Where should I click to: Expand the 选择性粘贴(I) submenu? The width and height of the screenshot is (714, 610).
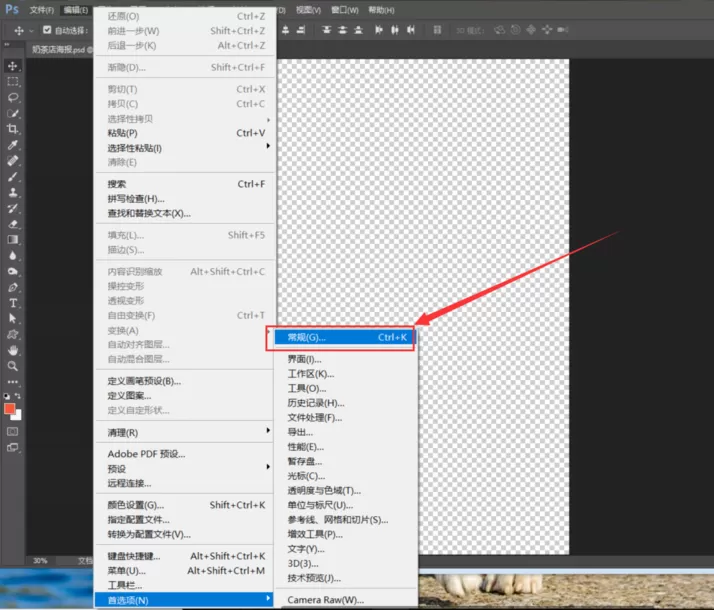click(184, 148)
